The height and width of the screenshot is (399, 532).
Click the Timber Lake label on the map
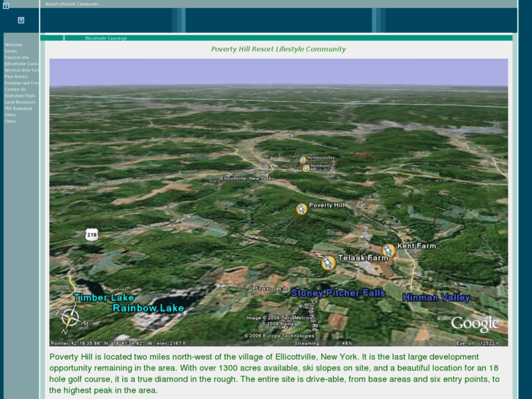(x=104, y=298)
